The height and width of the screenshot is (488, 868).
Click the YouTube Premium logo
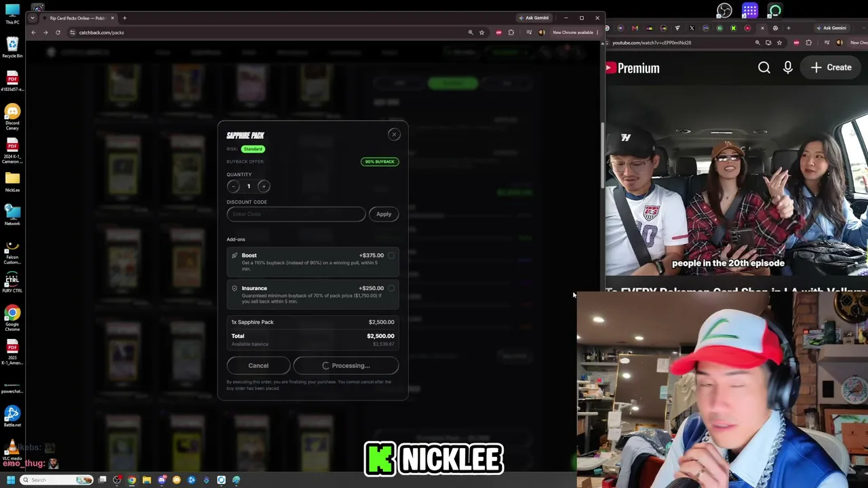pyautogui.click(x=633, y=68)
